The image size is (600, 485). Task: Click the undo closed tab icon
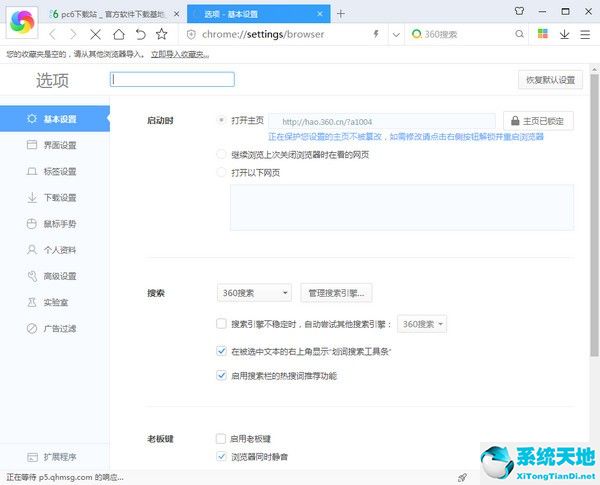click(x=140, y=34)
